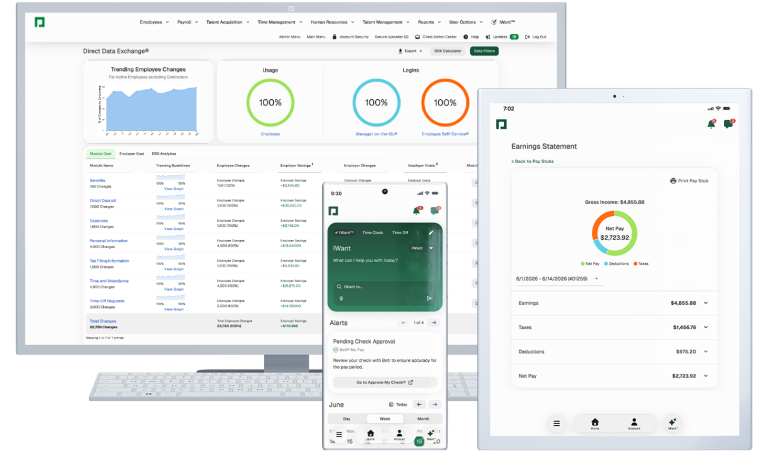Viewport: 768px width, 457px height.
Task: Click View Graph under Expenses sparkline
Action: click(x=174, y=229)
